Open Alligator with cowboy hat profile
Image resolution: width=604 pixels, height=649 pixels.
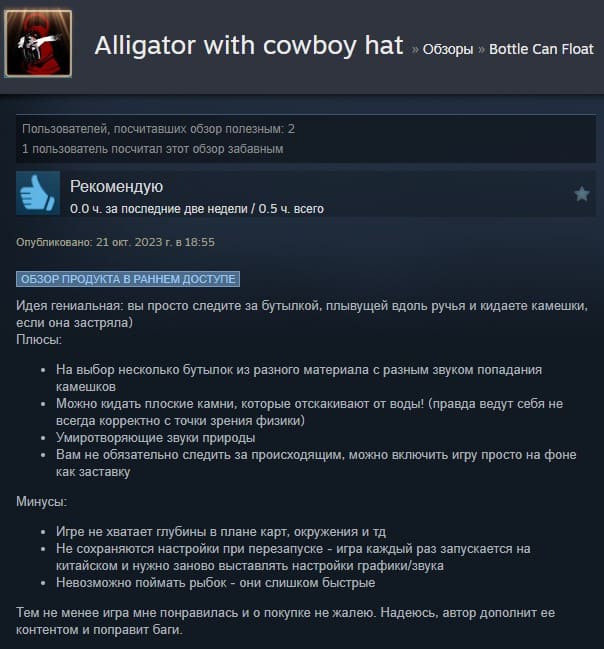[249, 45]
